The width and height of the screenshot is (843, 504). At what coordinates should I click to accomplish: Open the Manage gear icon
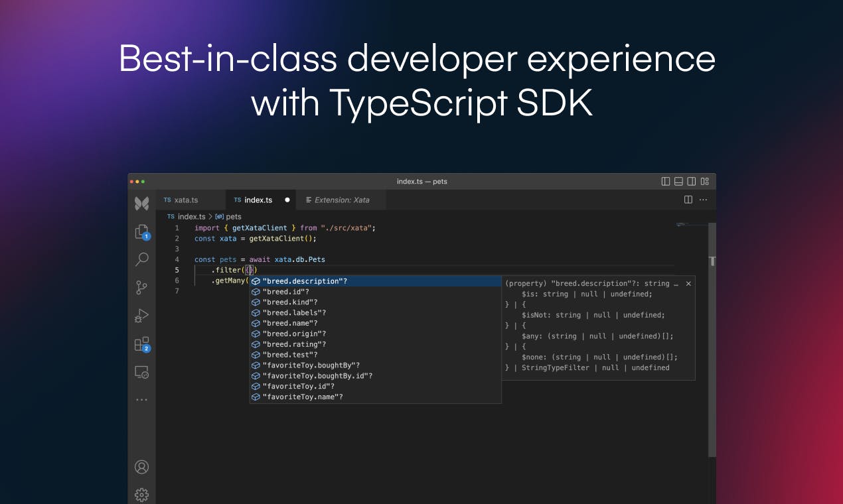pyautogui.click(x=141, y=495)
